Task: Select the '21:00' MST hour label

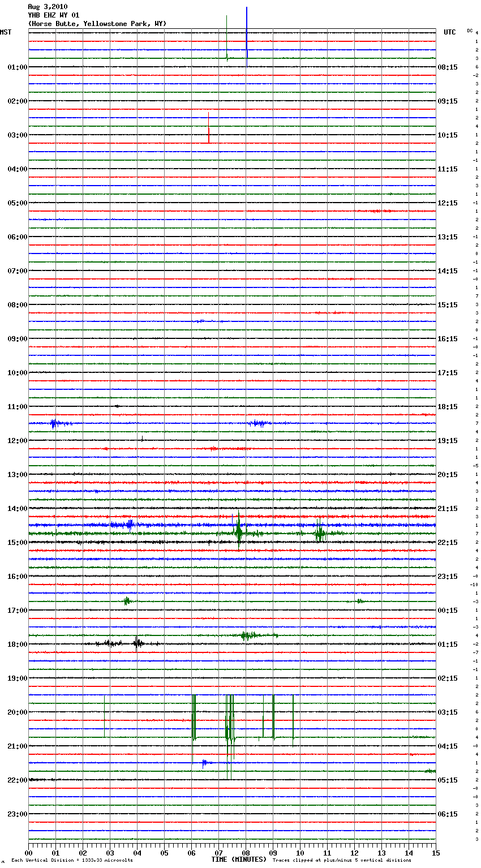Action: 17,746
